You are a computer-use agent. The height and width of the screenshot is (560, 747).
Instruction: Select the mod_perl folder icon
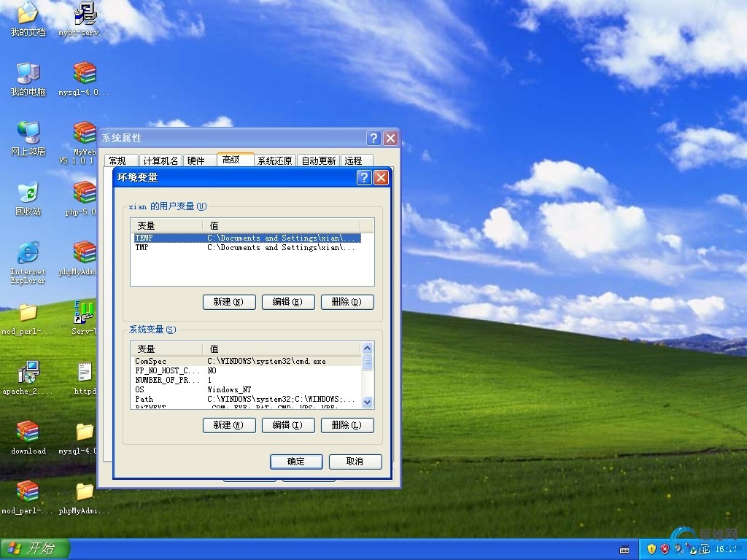pyautogui.click(x=27, y=318)
